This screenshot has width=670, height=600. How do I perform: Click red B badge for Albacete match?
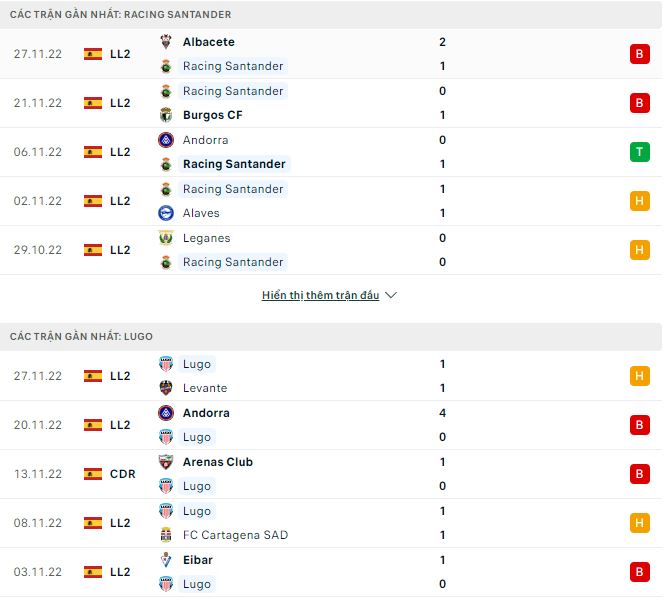click(640, 54)
